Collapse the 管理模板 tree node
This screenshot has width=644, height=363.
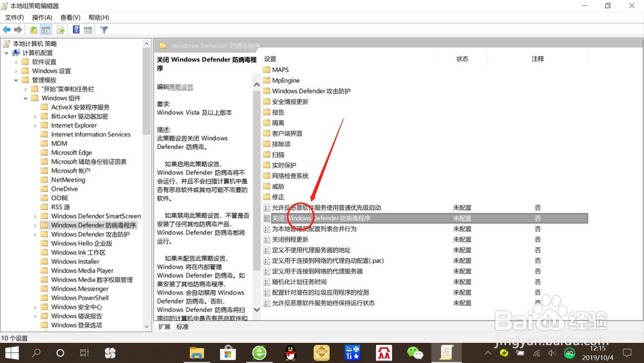[x=16, y=80]
